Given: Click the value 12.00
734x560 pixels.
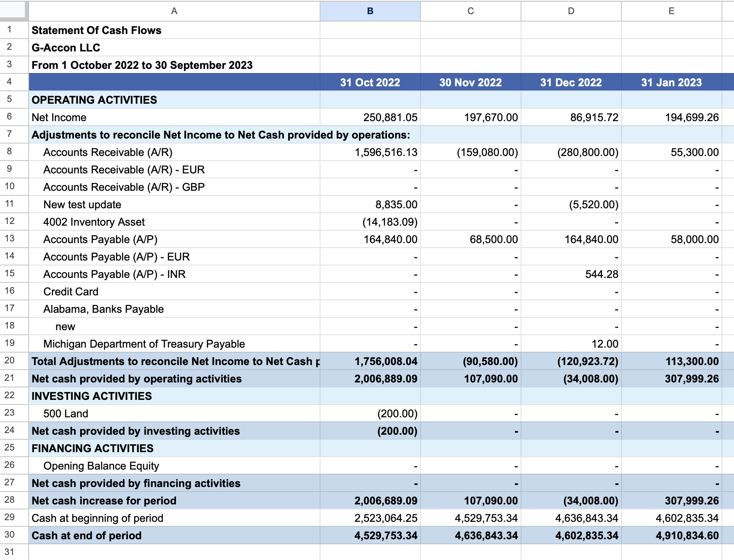Looking at the screenshot, I should [x=604, y=344].
